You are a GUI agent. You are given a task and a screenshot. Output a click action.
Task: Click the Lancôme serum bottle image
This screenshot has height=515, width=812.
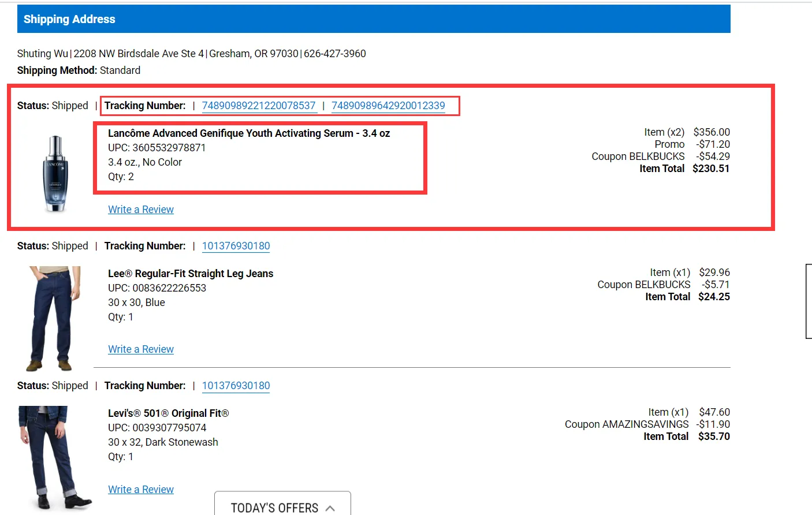55,174
